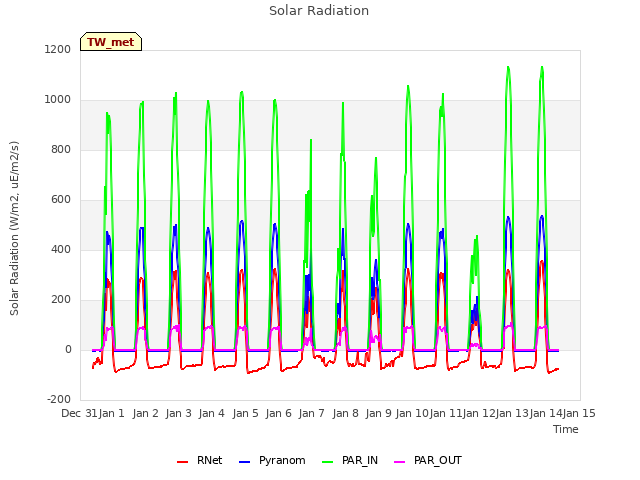Click the Solar Radiation chart title
Viewport: 640px width, 480px height.
point(319,11)
